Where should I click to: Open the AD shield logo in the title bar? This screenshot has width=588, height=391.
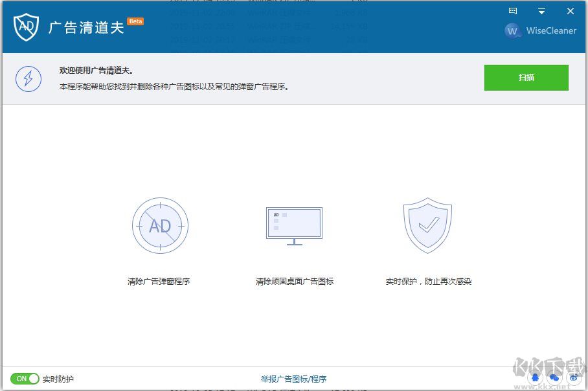(25, 27)
